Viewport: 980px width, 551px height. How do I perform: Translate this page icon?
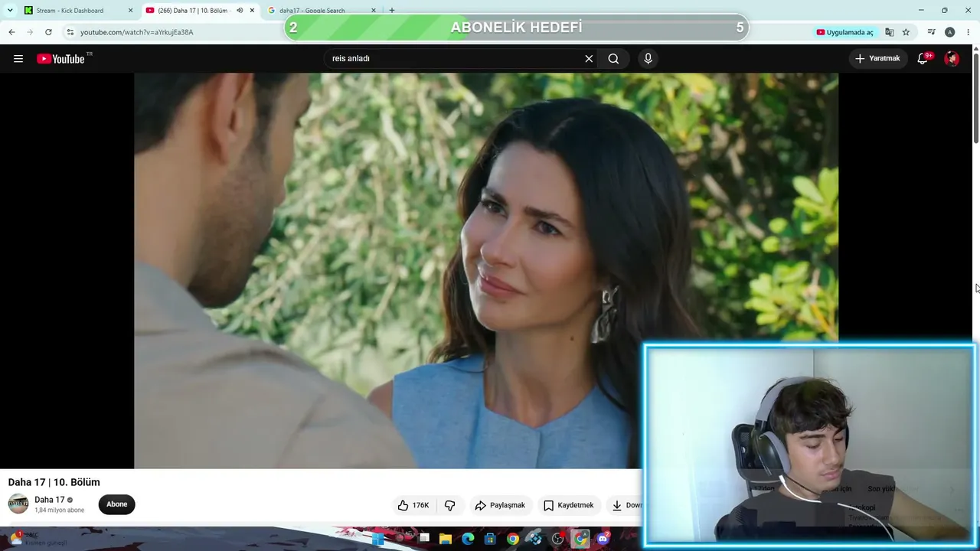pos(890,32)
